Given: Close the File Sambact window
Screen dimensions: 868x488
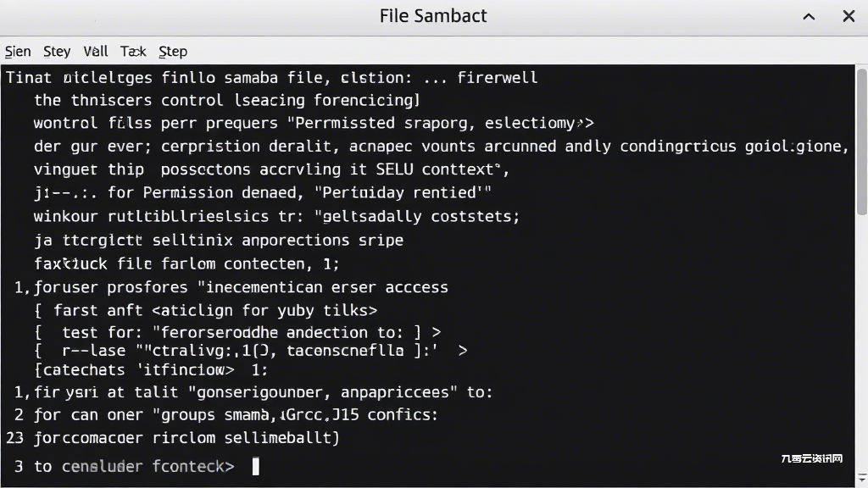Looking at the screenshot, I should (849, 16).
